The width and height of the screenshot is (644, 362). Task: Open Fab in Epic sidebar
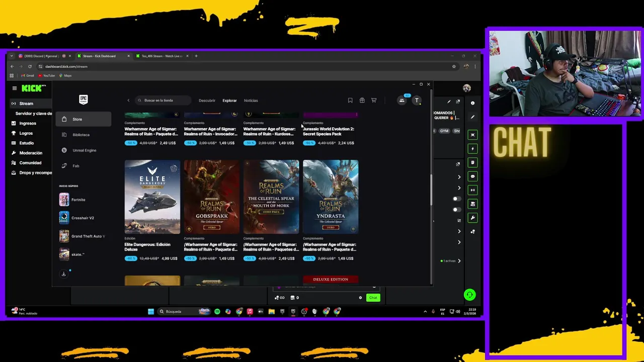coord(84,166)
